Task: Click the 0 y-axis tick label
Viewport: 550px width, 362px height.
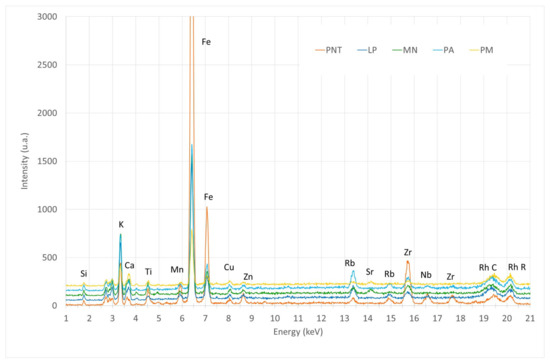Action: point(54,306)
